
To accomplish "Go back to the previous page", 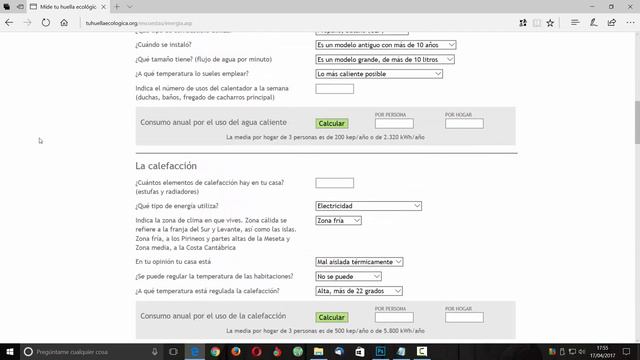I will [9, 23].
